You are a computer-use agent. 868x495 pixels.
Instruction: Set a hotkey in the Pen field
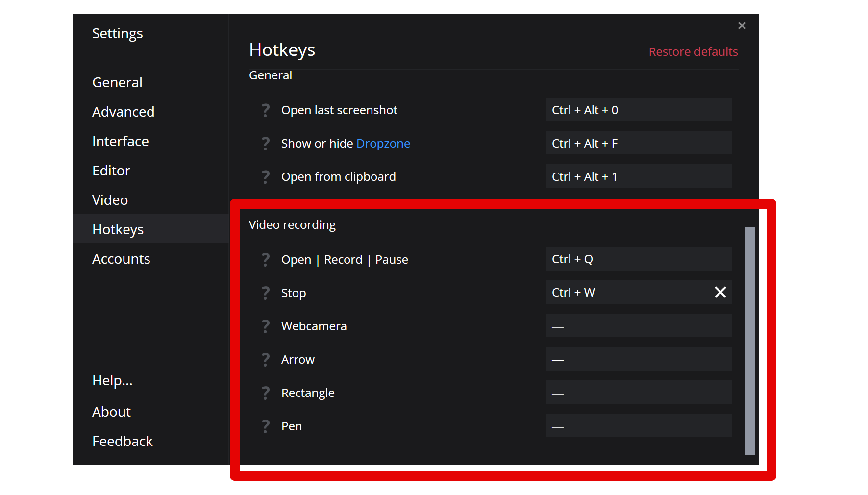pyautogui.click(x=638, y=425)
